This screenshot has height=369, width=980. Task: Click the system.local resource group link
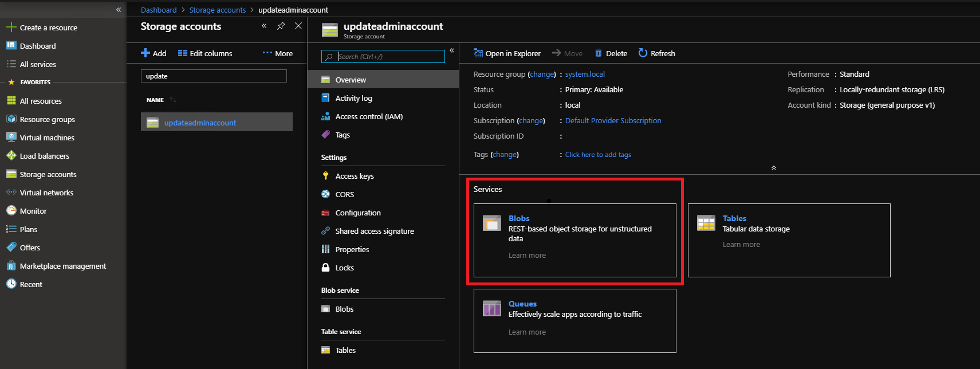585,74
